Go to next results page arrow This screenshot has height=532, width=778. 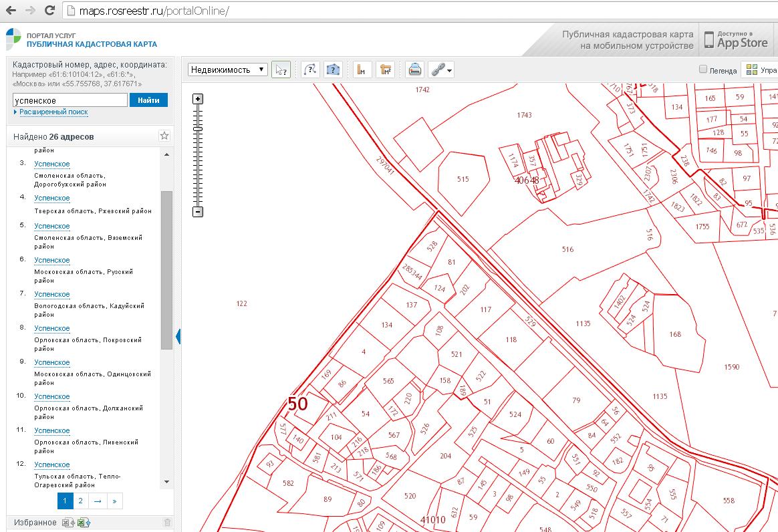pos(98,501)
